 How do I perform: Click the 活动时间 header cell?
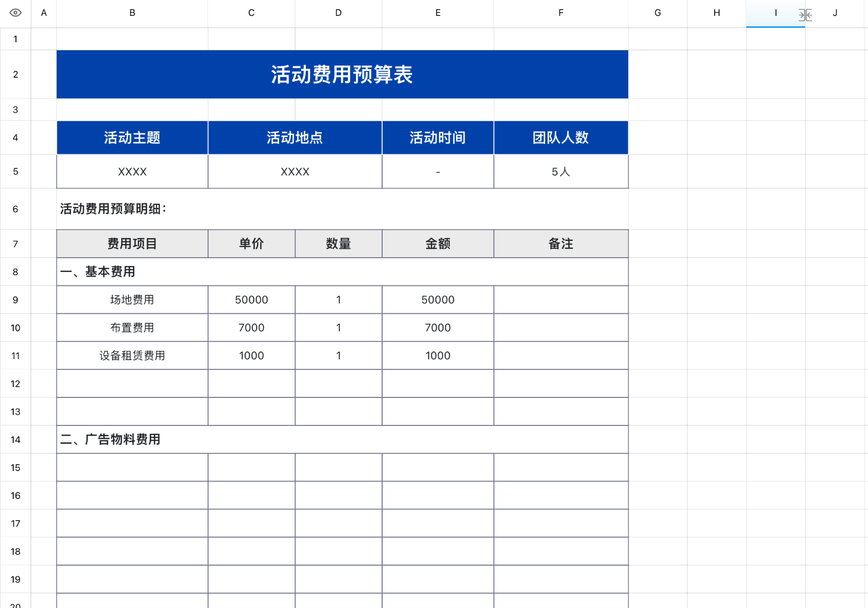pyautogui.click(x=438, y=138)
